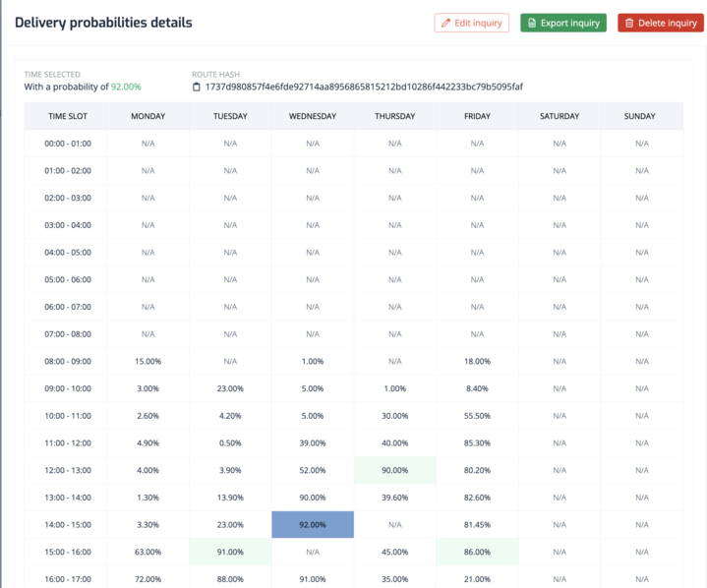This screenshot has height=588, width=707.
Task: Click Friday 11:00 - 12:00 value 85.30%
Action: coord(477,443)
